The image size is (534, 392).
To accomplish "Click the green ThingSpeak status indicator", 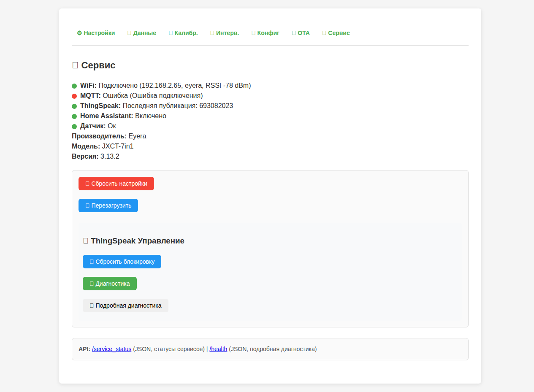I will tap(74, 106).
